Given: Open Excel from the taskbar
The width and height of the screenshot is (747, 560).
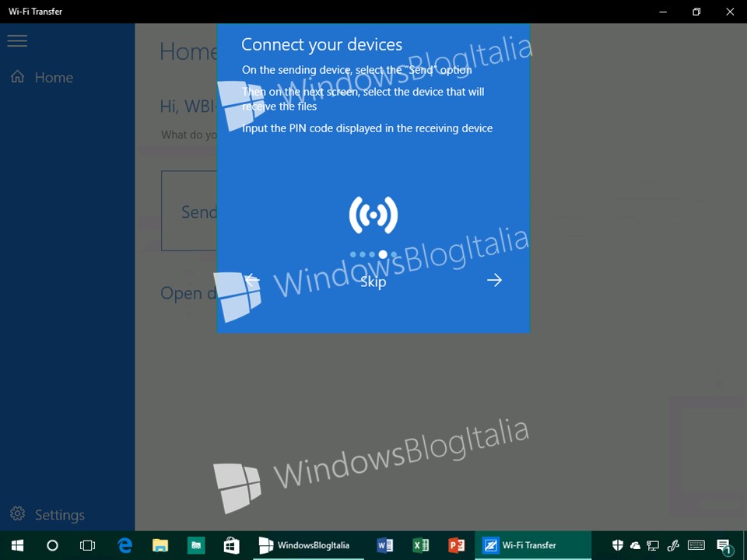Looking at the screenshot, I should (421, 545).
